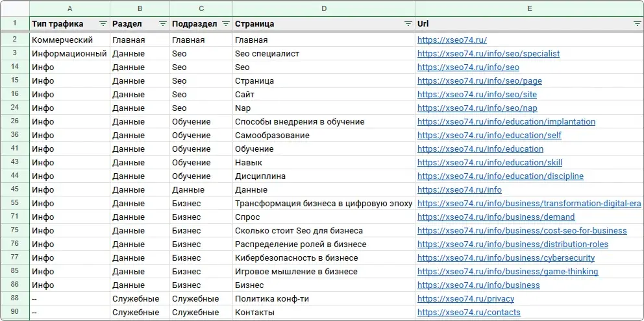Select cell Сайт in Страница column
Image resolution: width=644 pixels, height=321 pixels.
coord(324,95)
